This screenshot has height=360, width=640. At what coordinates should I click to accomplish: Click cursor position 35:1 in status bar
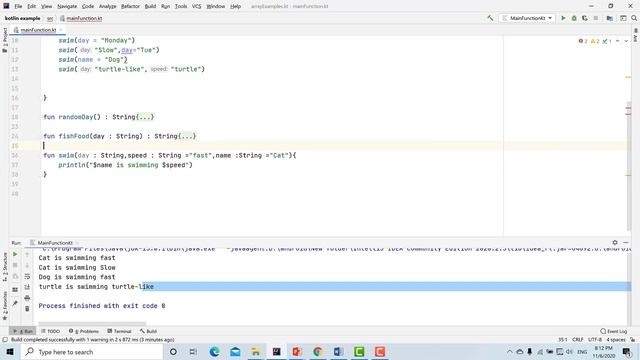tap(563, 340)
